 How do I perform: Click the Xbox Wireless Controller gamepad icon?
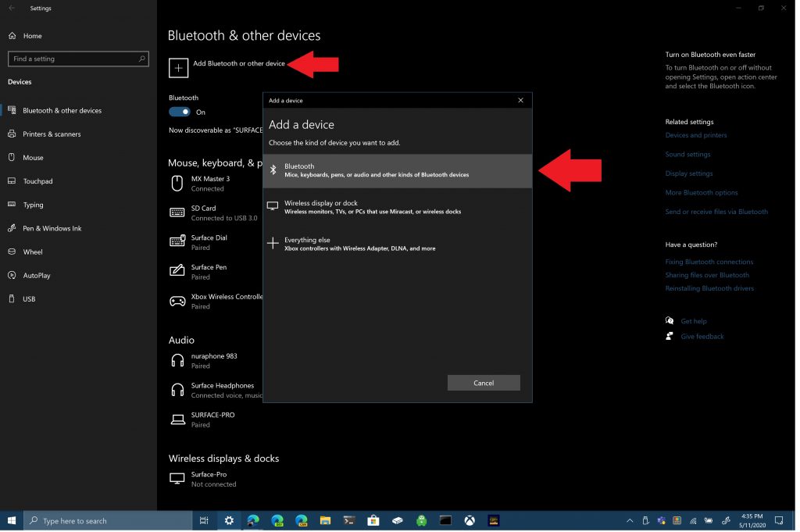pyautogui.click(x=178, y=302)
